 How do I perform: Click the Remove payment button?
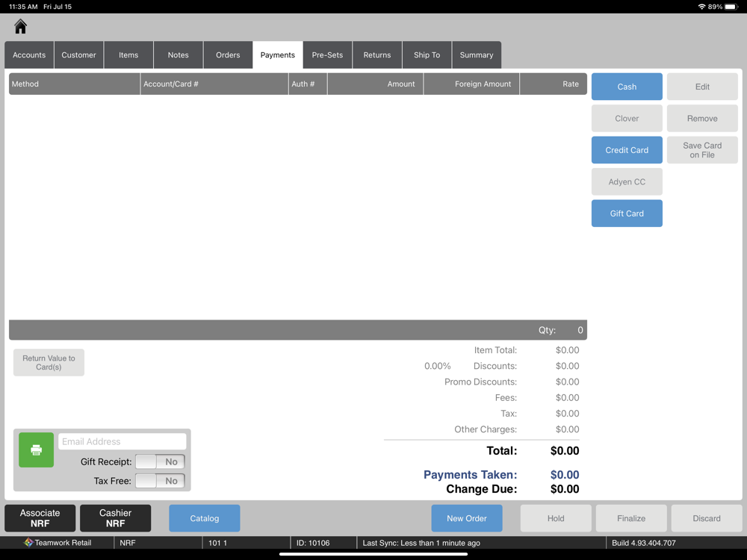(702, 118)
